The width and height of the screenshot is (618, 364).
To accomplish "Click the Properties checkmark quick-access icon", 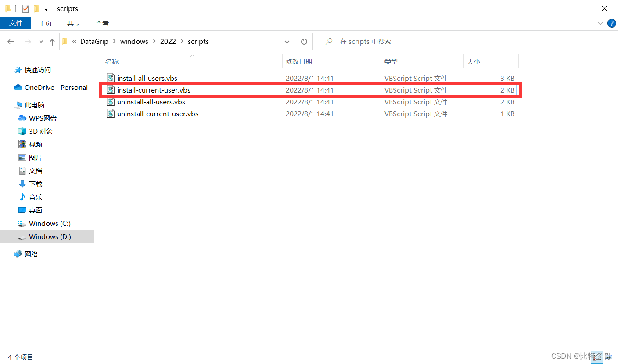I will tap(25, 8).
